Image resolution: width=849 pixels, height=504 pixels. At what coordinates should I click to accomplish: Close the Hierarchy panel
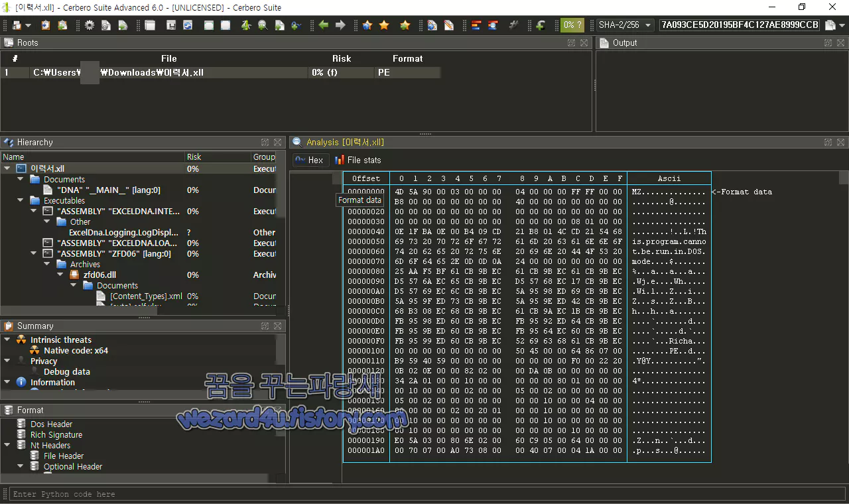[x=277, y=142]
